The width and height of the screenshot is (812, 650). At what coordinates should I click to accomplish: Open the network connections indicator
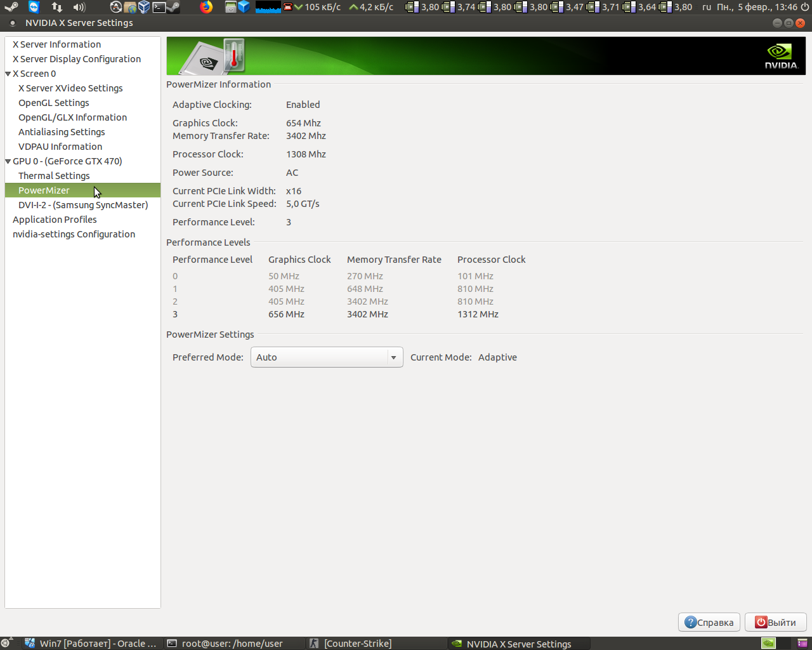tap(57, 7)
